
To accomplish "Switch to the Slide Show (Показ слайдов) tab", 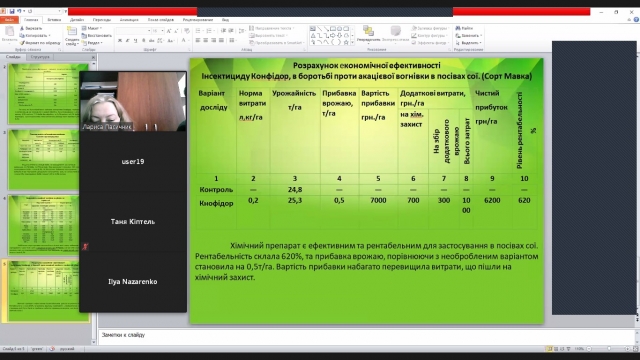I will tap(161, 20).
